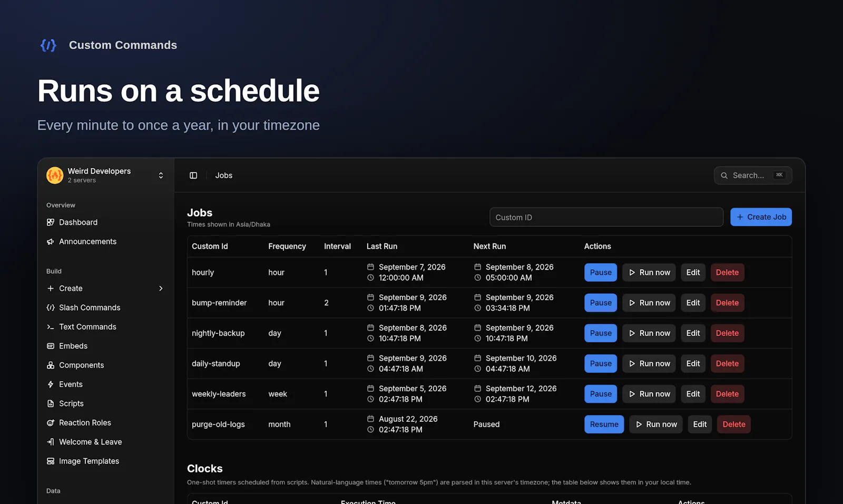Click the Components icon

(x=51, y=365)
